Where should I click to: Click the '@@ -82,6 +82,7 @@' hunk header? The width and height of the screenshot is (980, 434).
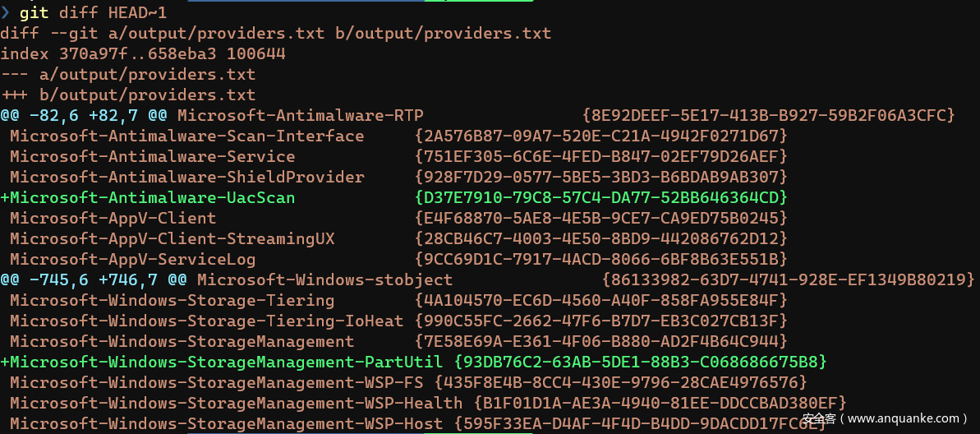coord(84,116)
